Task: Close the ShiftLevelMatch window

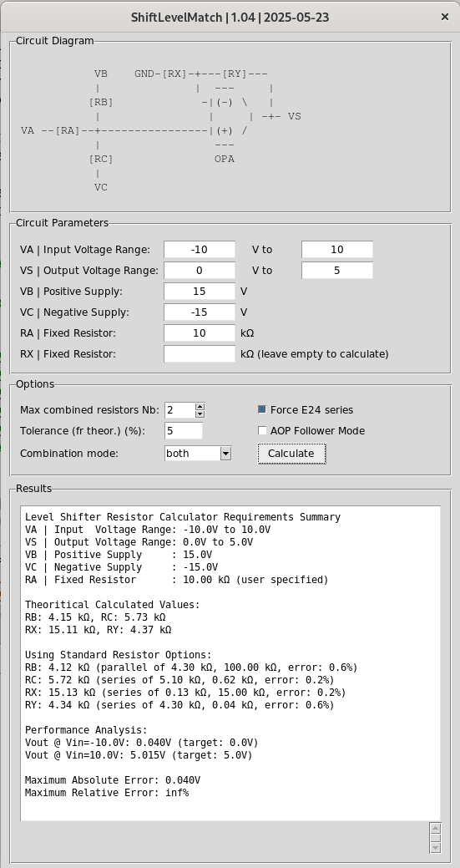Action: coord(444,18)
